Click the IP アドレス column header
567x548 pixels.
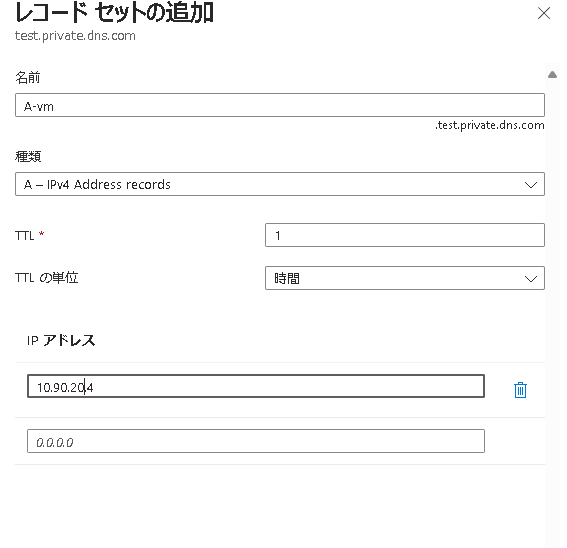[61, 340]
